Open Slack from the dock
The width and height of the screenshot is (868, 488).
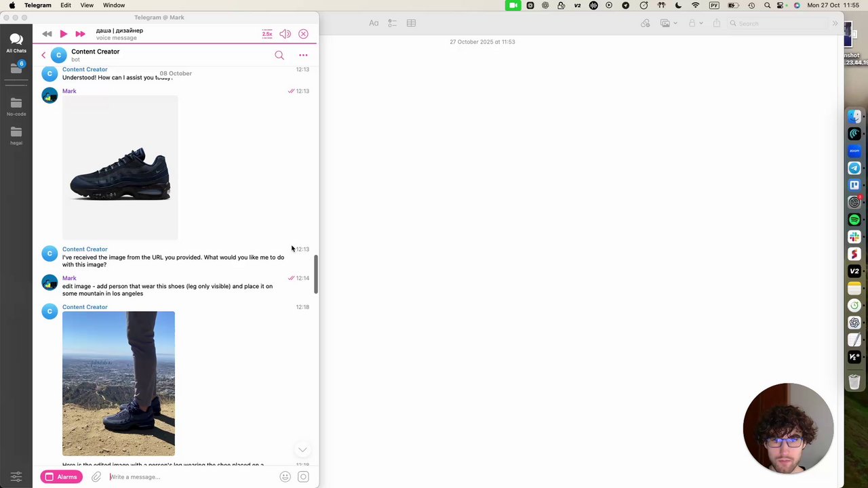point(854,237)
